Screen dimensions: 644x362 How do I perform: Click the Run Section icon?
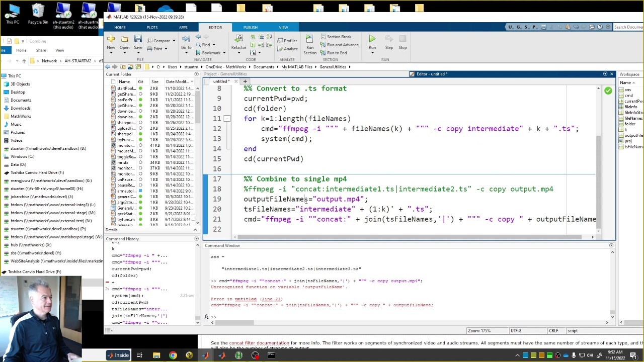[310, 39]
